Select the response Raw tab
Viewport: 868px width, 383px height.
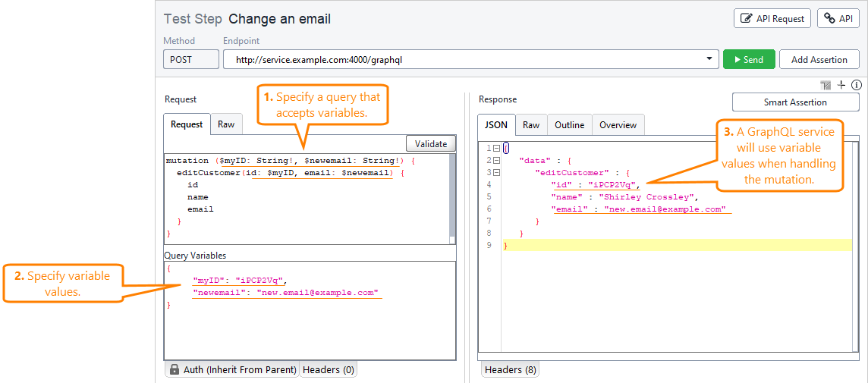pyautogui.click(x=531, y=125)
